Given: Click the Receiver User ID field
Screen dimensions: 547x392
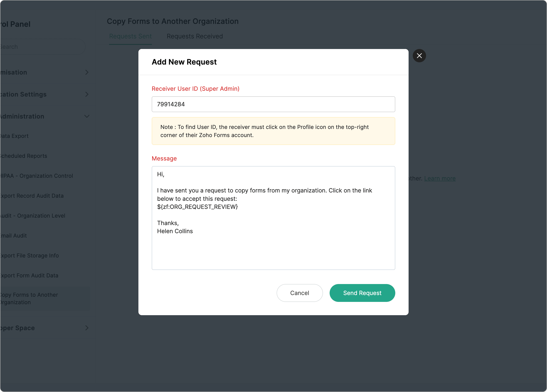Looking at the screenshot, I should 273,104.
